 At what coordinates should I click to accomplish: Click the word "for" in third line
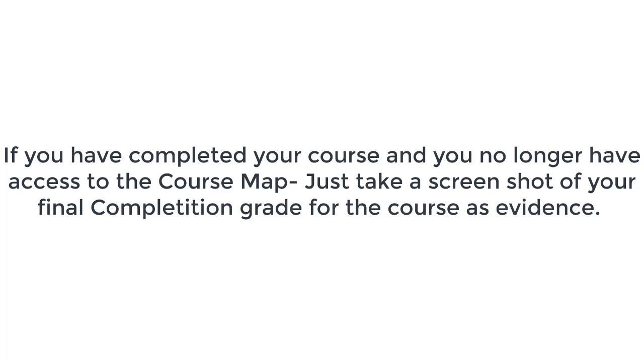(x=324, y=207)
